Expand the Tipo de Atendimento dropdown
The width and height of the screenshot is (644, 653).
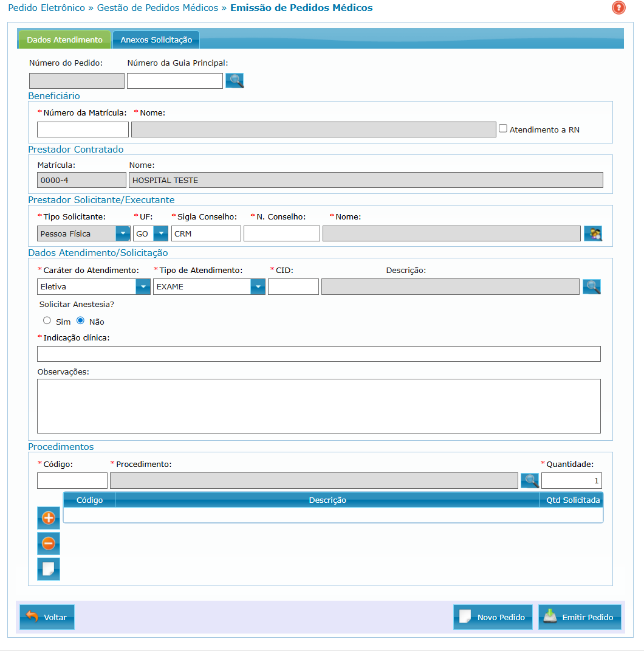click(258, 286)
